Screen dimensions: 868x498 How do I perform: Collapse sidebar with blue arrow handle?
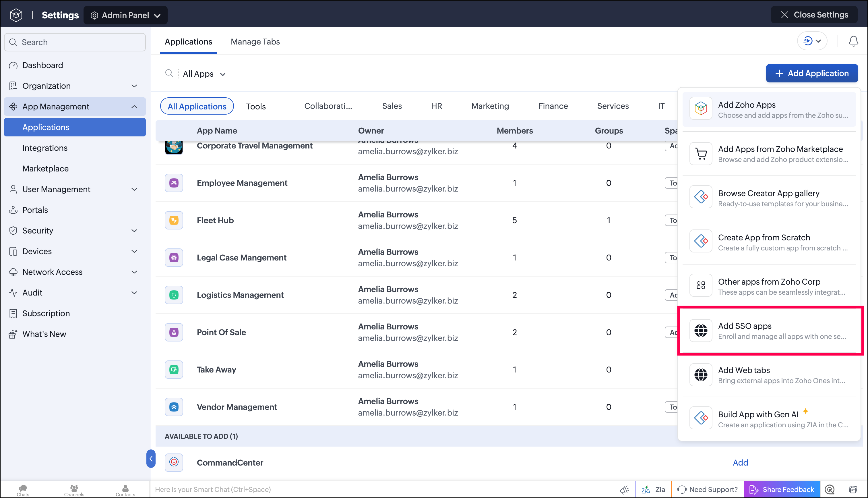[151, 459]
